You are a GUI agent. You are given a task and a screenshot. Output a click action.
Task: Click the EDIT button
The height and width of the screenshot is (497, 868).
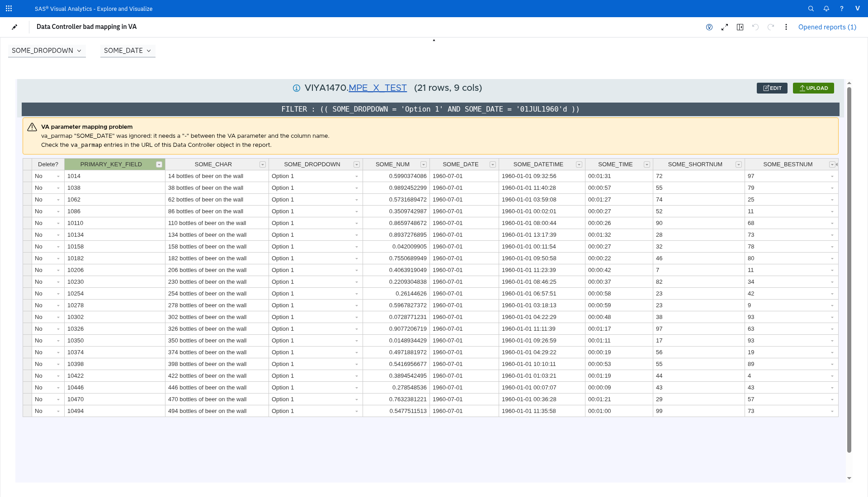click(x=772, y=88)
